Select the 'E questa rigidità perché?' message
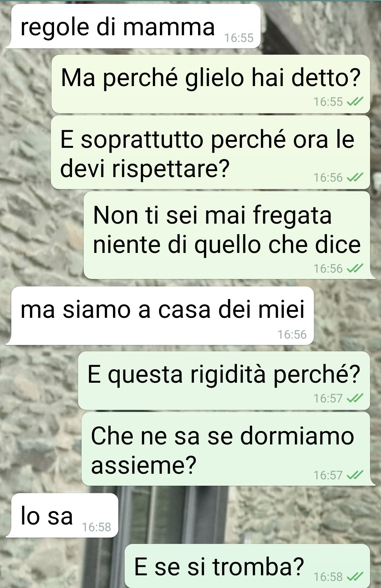The height and width of the screenshot is (588, 381). 224,381
